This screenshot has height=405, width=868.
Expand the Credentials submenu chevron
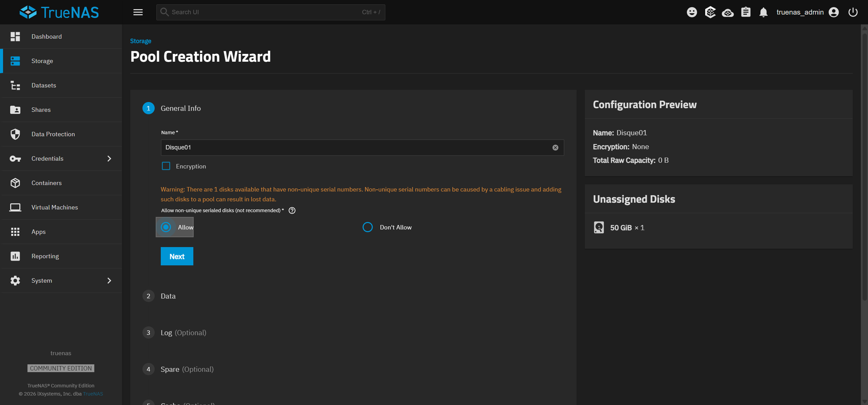pyautogui.click(x=109, y=159)
